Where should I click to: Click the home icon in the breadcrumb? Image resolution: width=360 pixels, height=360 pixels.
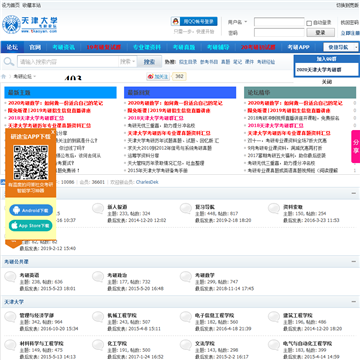4,76
